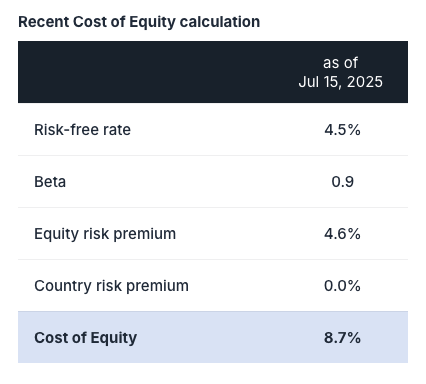The width and height of the screenshot is (426, 384).
Task: Click the bold Cost of Equity label
Action: tap(85, 338)
